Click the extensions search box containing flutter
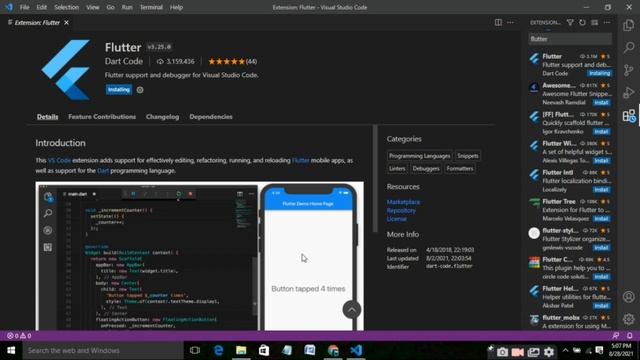 [x=570, y=39]
